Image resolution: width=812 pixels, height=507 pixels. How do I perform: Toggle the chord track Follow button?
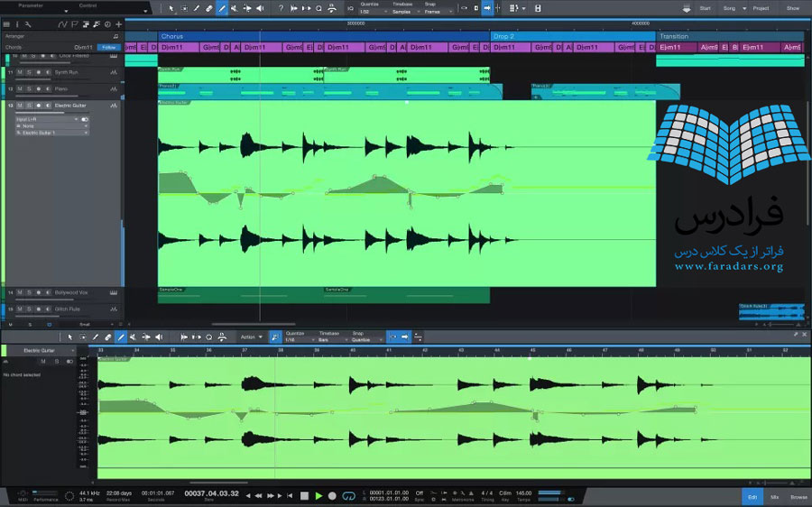(x=108, y=47)
